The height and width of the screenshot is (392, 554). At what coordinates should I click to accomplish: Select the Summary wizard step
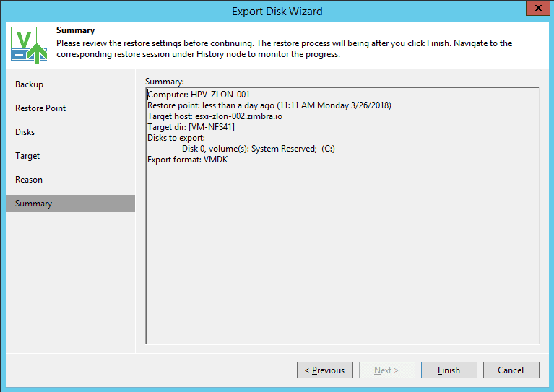(x=70, y=204)
